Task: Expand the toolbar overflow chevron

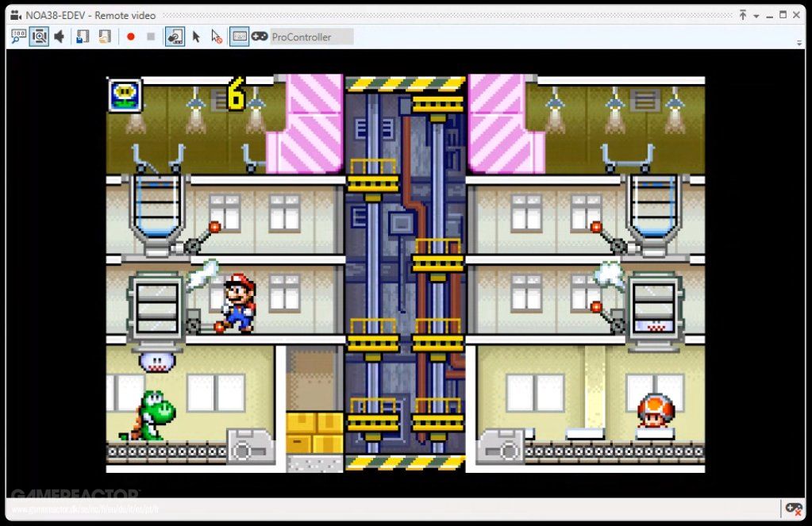Action: 799,42
